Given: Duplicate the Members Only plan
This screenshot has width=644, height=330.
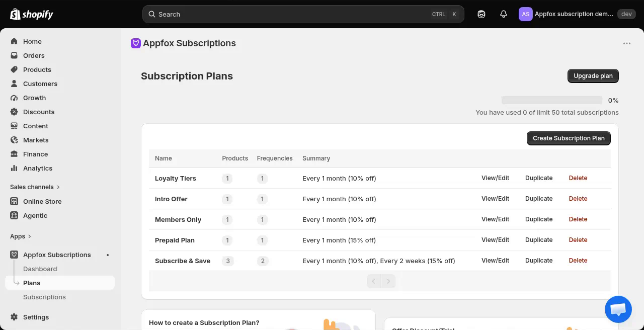Looking at the screenshot, I should pos(539,219).
